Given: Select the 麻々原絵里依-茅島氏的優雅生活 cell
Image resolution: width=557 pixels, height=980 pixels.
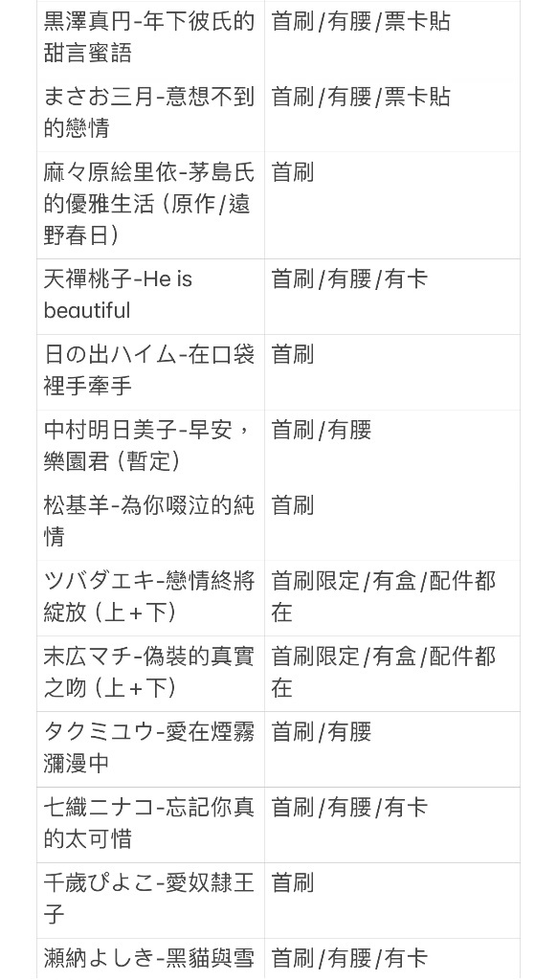Looking at the screenshot, I should 149,204.
